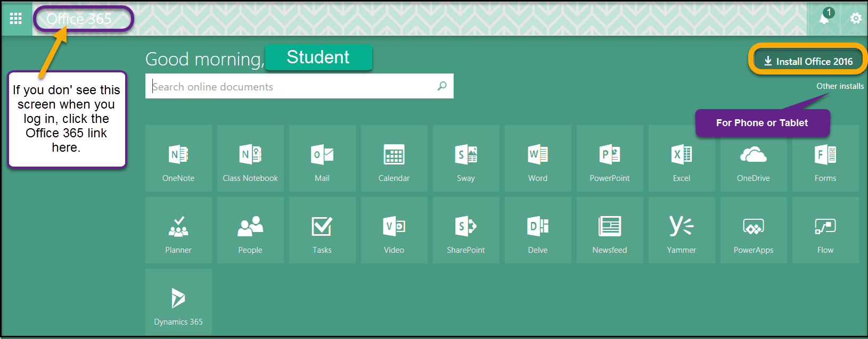868x339 pixels.
Task: Click the search magnifier icon
Action: tap(441, 86)
